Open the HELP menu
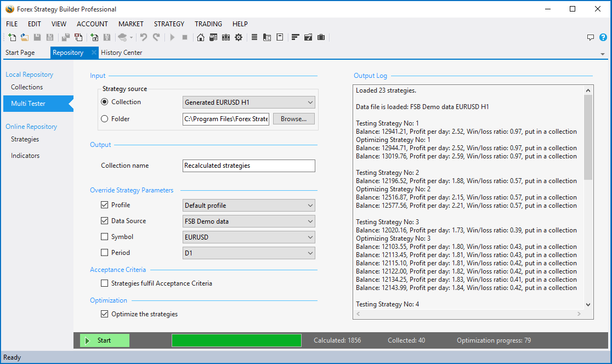 (240, 24)
